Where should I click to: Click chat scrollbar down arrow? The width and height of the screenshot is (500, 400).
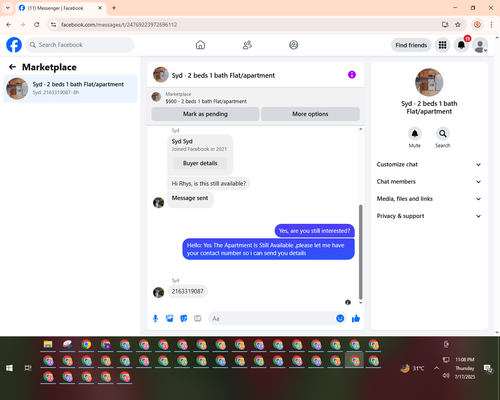click(x=360, y=303)
